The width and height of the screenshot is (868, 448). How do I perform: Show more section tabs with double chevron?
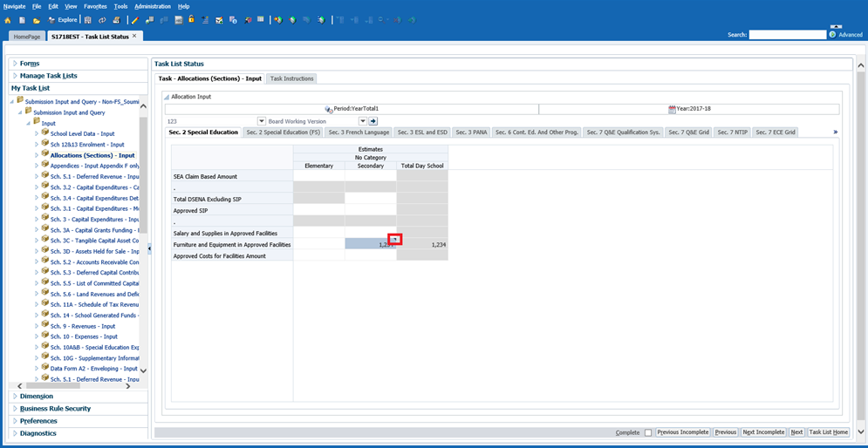835,132
